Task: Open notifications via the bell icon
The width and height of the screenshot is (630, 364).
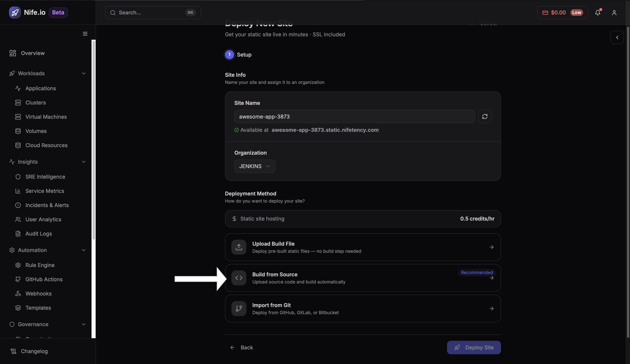Action: [598, 13]
